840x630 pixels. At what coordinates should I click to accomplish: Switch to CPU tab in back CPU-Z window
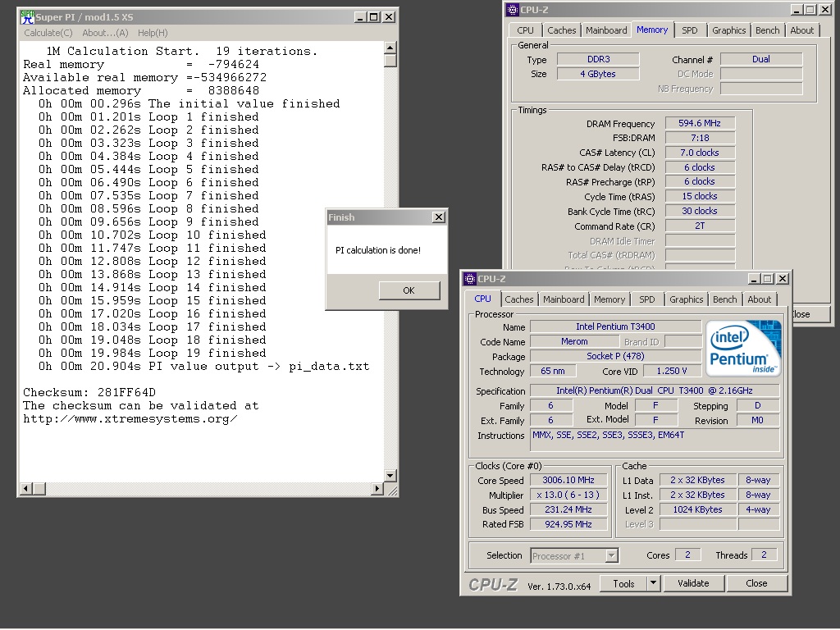coord(525,30)
